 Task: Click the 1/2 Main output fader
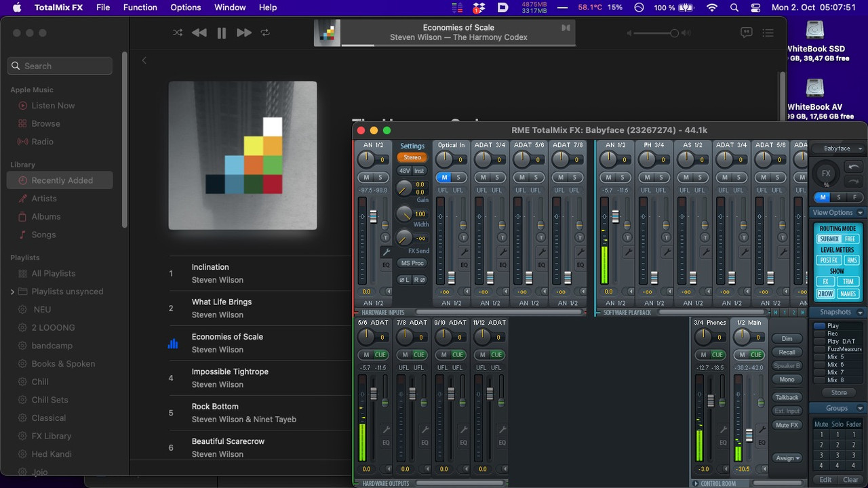point(749,435)
